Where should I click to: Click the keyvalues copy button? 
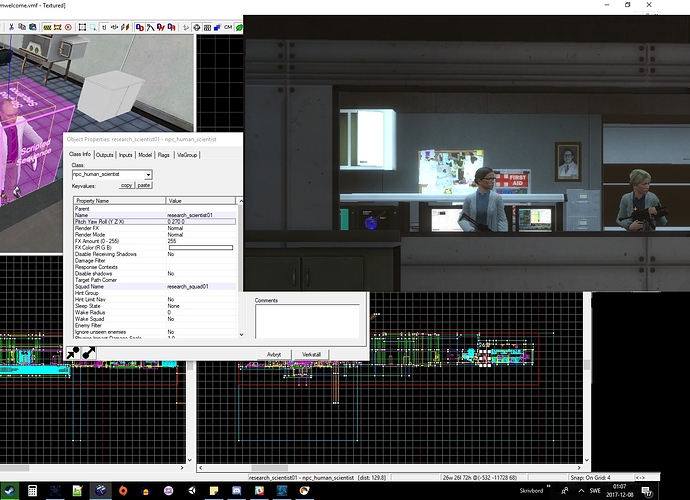point(126,185)
